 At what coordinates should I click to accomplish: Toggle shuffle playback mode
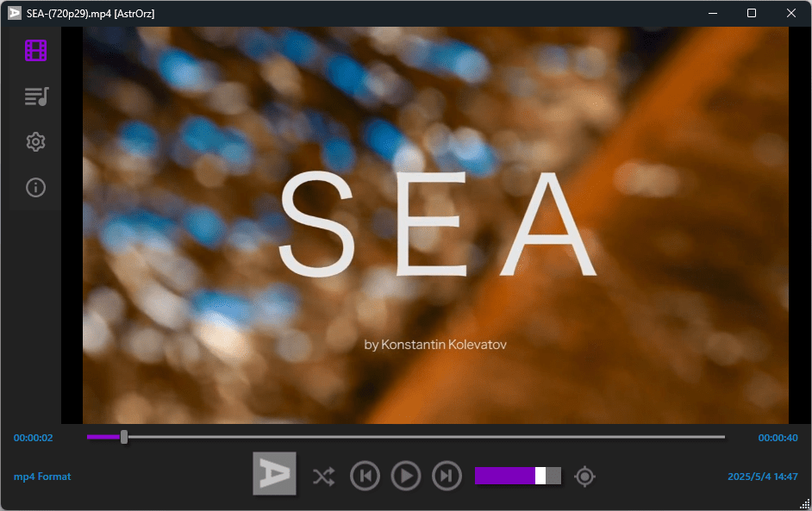tap(323, 477)
